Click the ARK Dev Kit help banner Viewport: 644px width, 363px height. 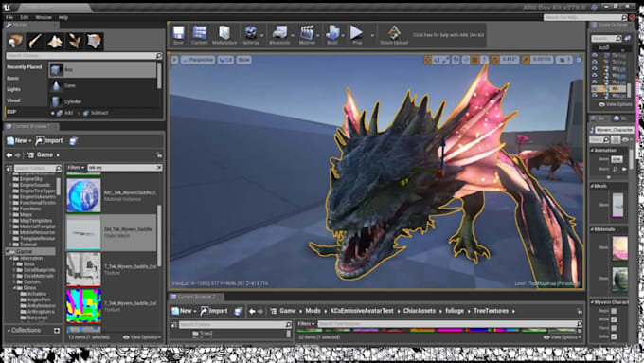tap(448, 35)
